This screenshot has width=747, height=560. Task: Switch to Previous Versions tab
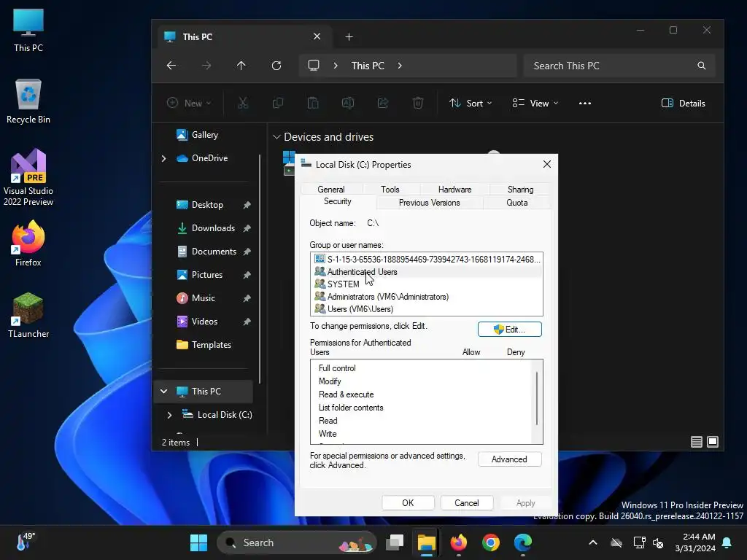(429, 203)
